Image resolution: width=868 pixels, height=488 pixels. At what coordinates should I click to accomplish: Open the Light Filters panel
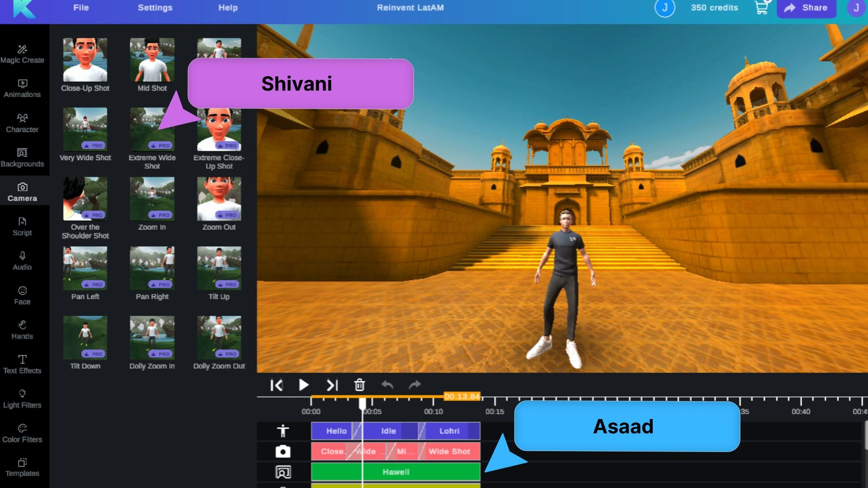[x=22, y=398]
